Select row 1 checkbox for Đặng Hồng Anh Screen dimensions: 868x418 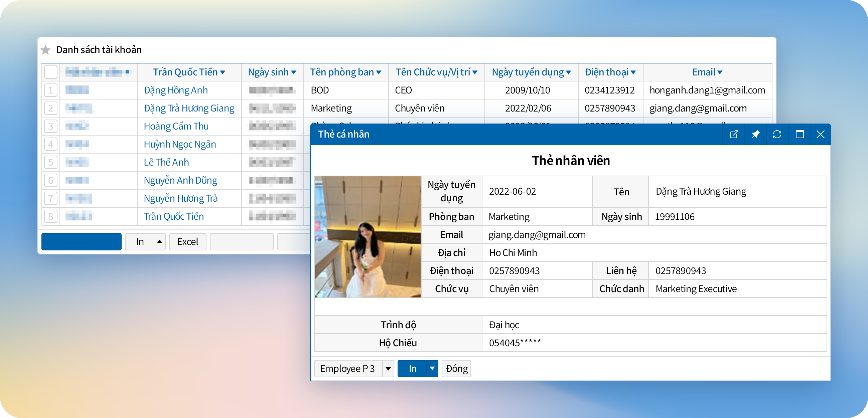[50, 90]
